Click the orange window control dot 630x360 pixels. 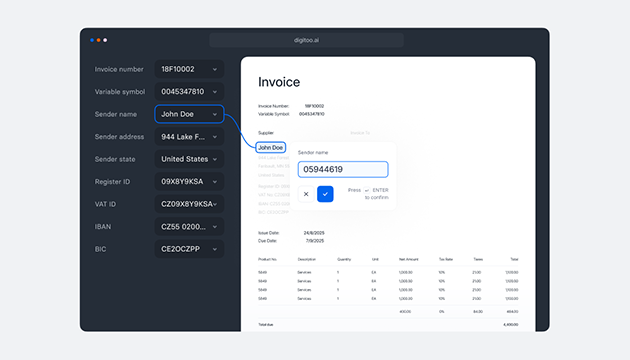click(98, 40)
